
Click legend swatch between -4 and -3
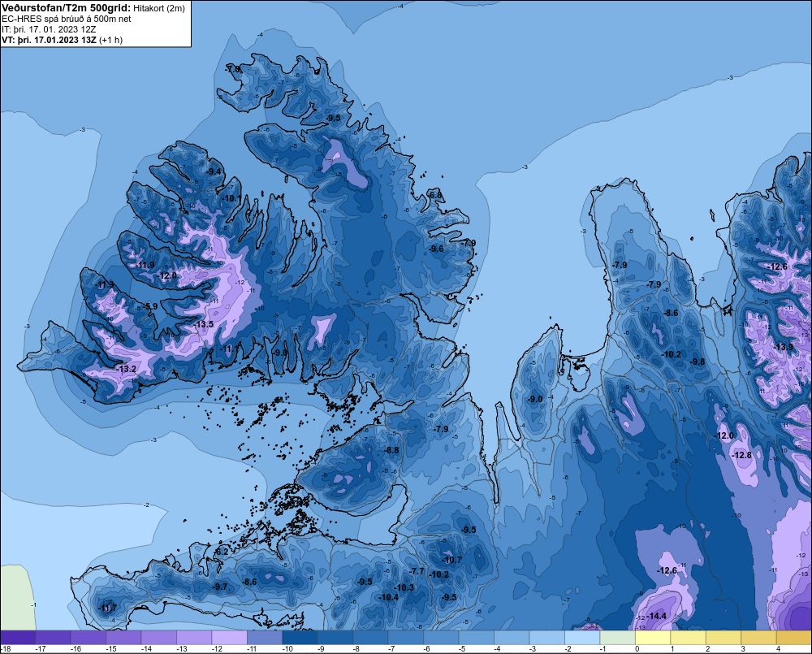tap(511, 637)
